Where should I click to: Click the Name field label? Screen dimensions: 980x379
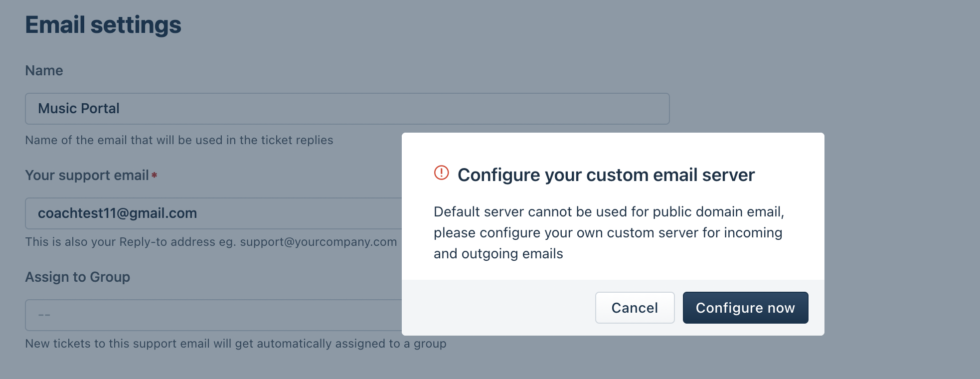pyautogui.click(x=44, y=71)
